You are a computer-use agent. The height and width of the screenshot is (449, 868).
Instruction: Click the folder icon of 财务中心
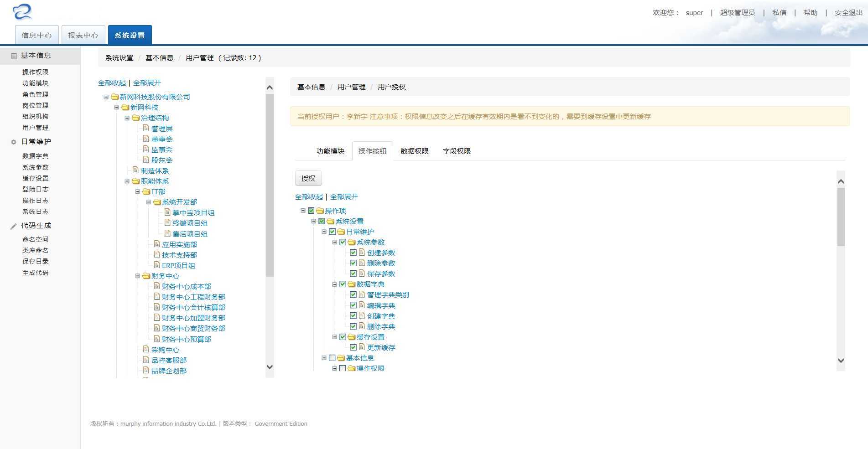pyautogui.click(x=146, y=276)
